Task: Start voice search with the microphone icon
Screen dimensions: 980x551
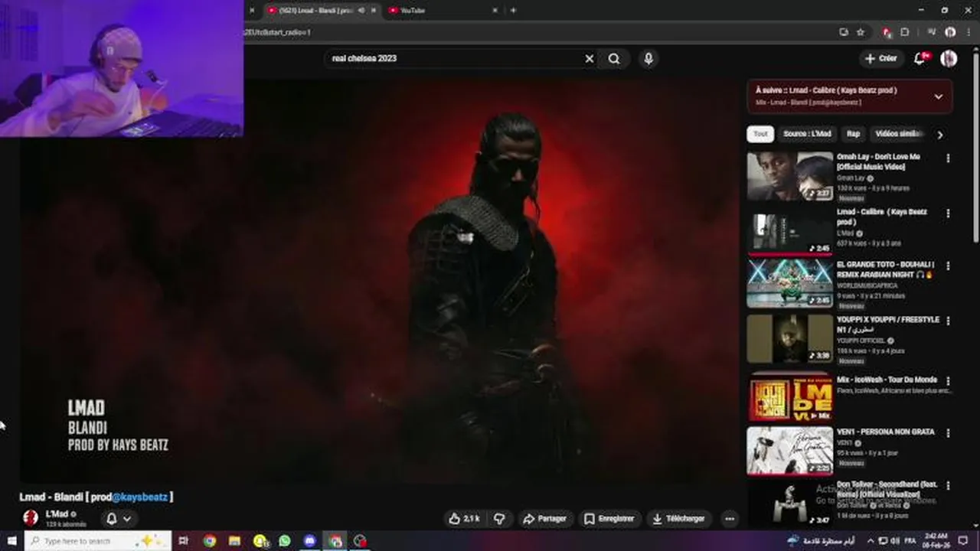Action: tap(648, 58)
